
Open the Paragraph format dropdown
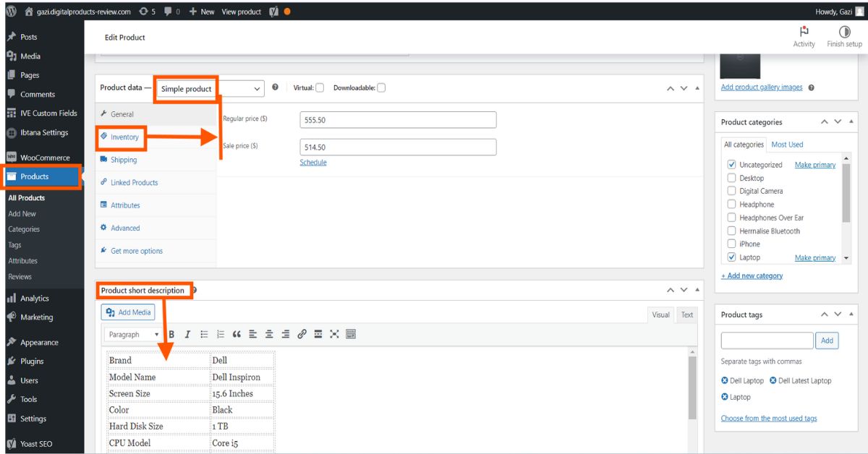(x=134, y=335)
